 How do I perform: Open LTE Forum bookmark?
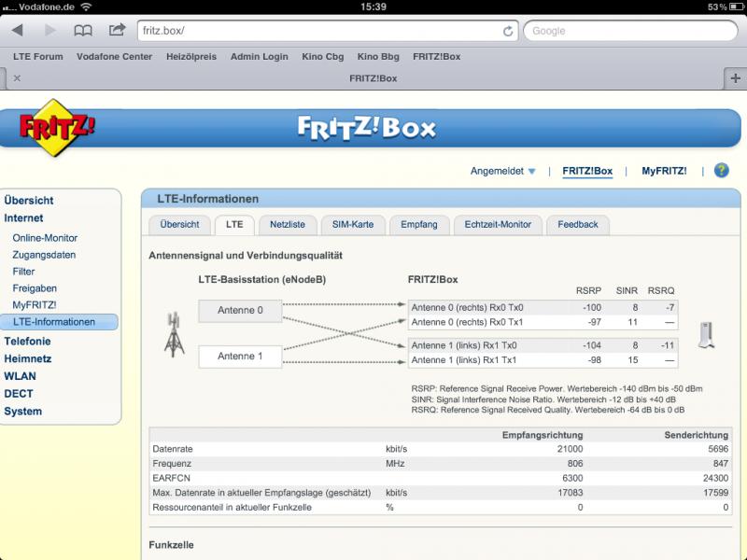pyautogui.click(x=38, y=57)
